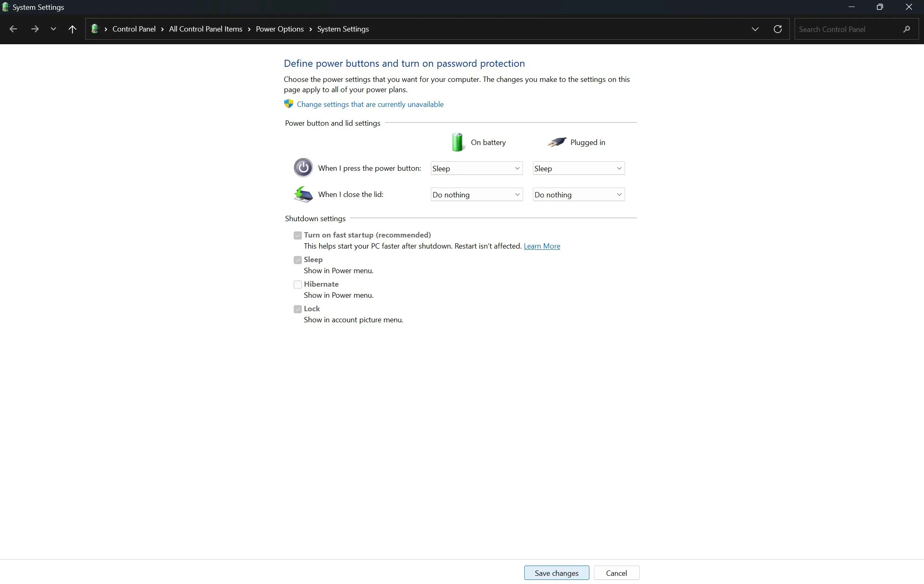Click the search magnifier icon

pyautogui.click(x=906, y=29)
